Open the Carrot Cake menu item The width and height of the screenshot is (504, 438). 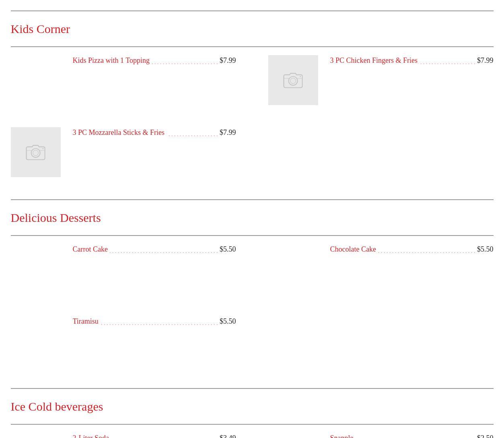(x=90, y=249)
